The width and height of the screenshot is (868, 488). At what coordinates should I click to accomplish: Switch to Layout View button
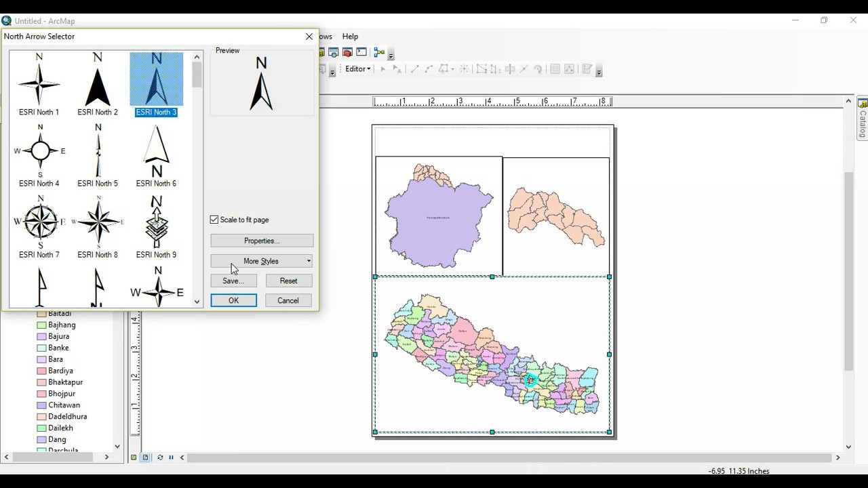click(145, 457)
